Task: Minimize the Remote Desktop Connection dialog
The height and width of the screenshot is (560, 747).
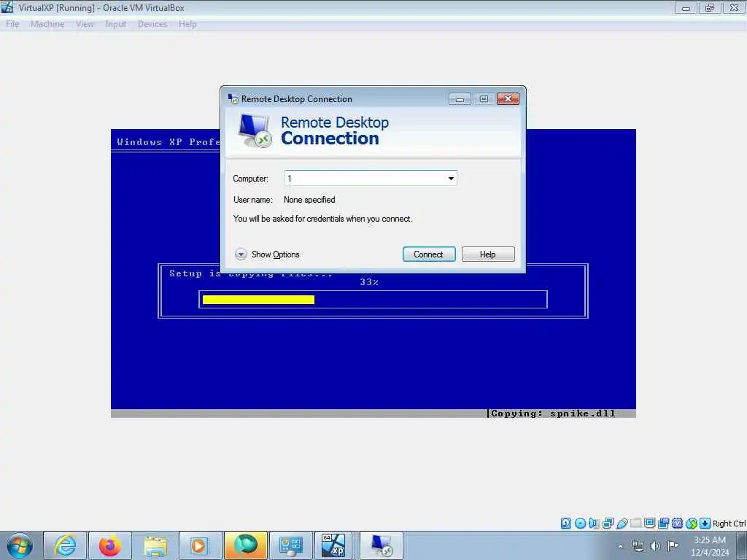Action: coord(460,99)
